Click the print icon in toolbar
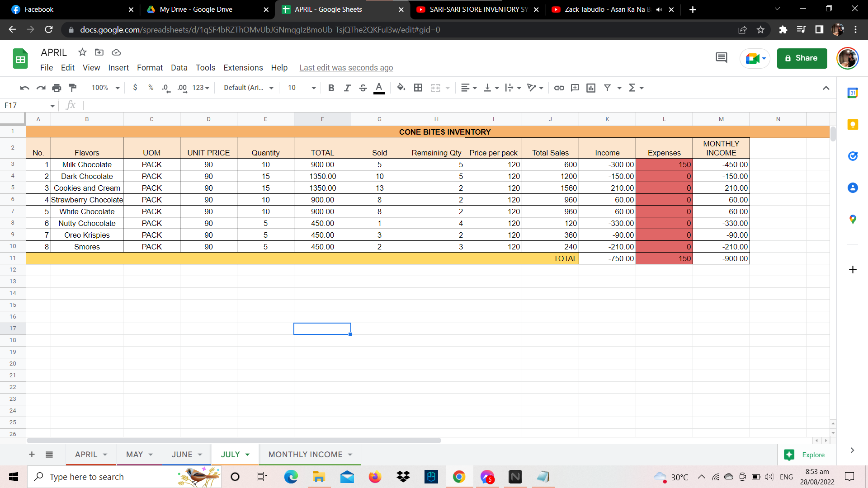 click(x=57, y=88)
